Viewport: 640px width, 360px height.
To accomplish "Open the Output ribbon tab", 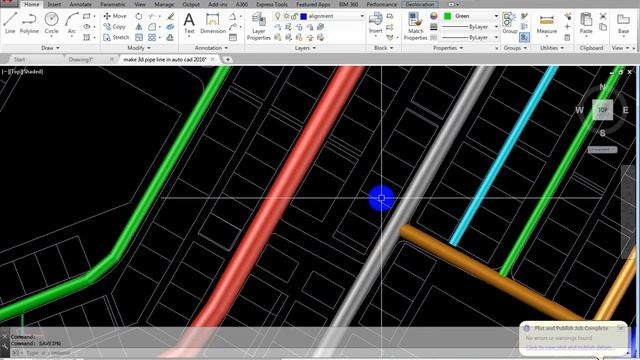I will [191, 4].
